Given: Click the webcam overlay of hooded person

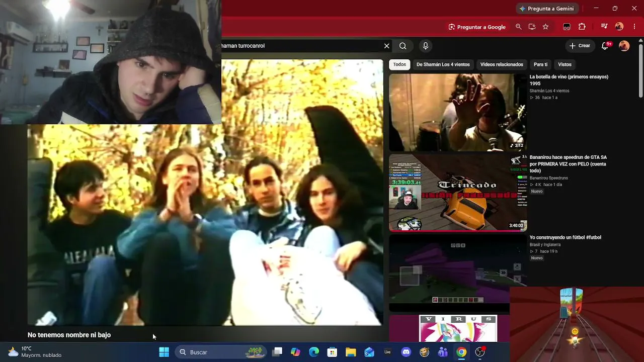Looking at the screenshot, I should point(111,62).
